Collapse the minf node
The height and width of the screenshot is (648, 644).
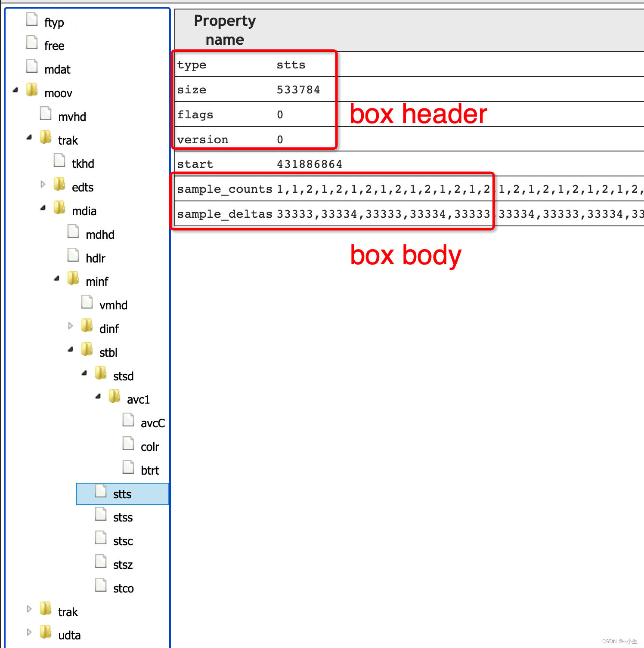point(57,278)
